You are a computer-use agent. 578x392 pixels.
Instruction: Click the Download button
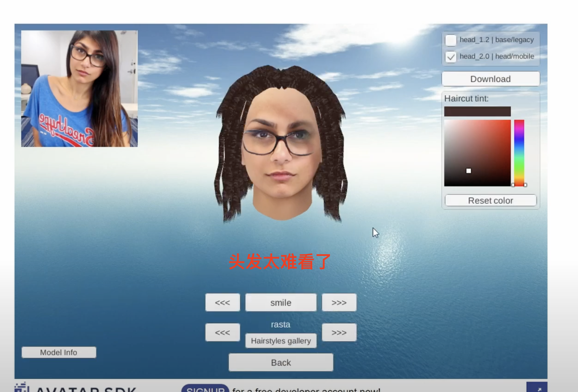(490, 79)
